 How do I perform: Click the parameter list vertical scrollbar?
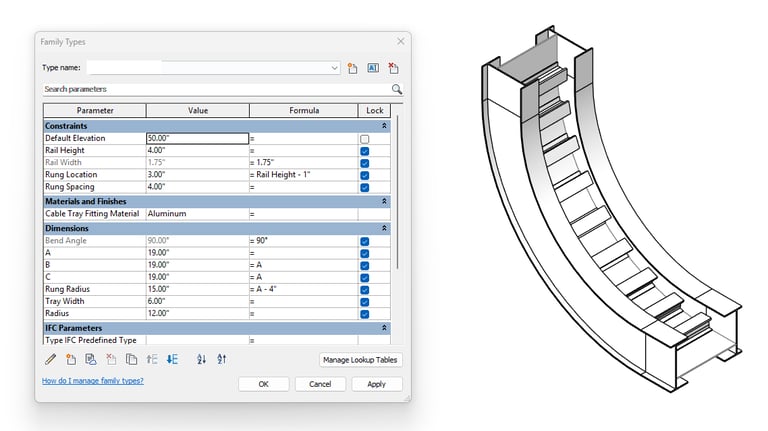click(397, 192)
